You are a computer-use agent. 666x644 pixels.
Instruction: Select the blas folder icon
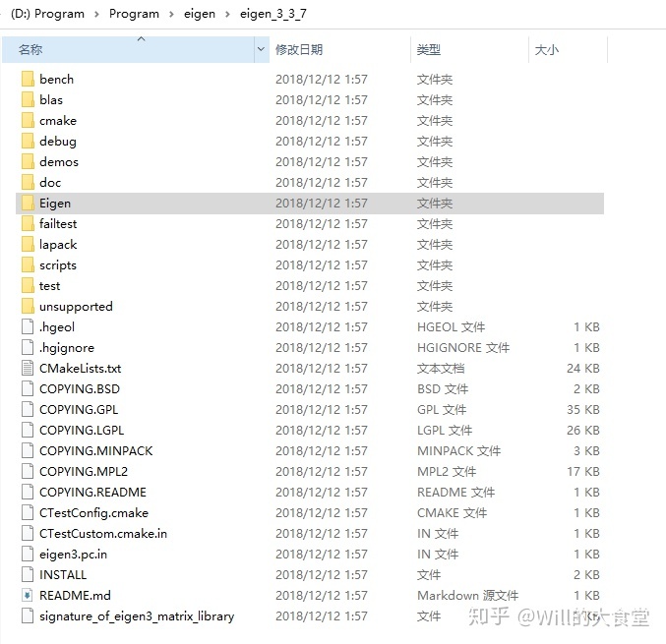tap(28, 99)
